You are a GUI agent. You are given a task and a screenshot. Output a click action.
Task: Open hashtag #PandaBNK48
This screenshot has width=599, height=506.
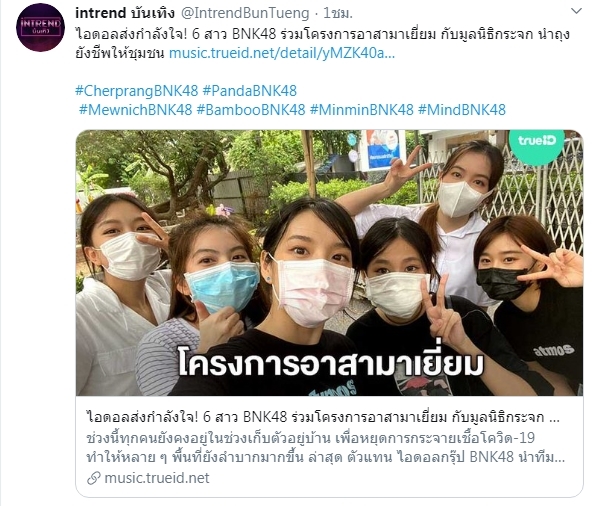click(x=249, y=91)
